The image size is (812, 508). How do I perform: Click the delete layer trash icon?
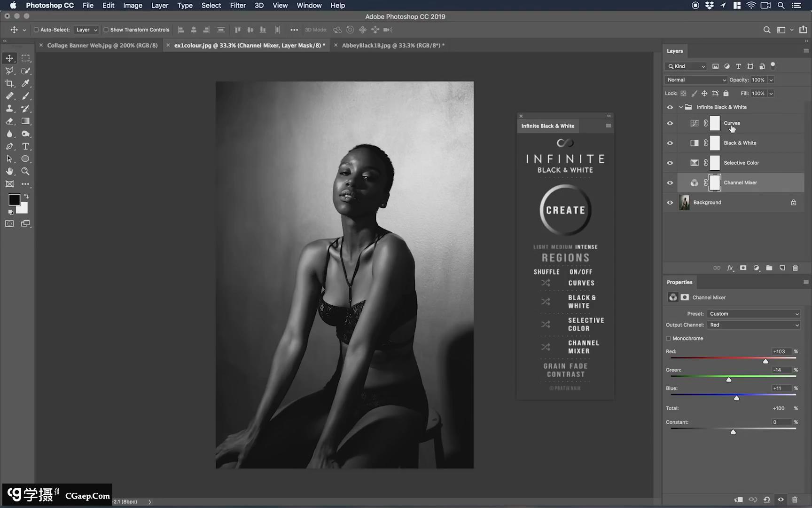(795, 268)
